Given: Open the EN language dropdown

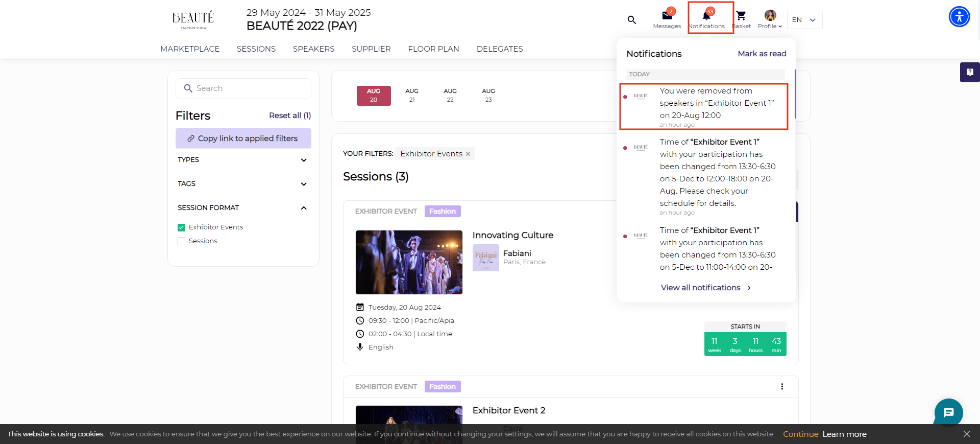Looking at the screenshot, I should pos(804,20).
